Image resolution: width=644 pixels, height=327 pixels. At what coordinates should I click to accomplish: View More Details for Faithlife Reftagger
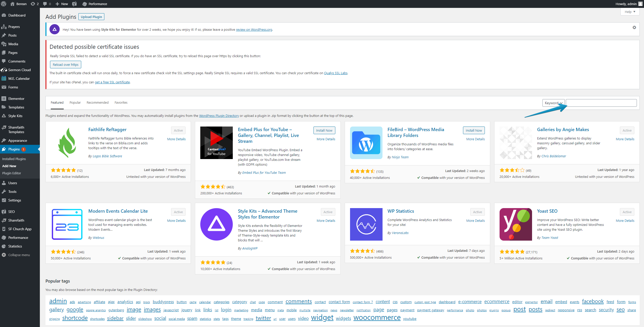tap(176, 139)
